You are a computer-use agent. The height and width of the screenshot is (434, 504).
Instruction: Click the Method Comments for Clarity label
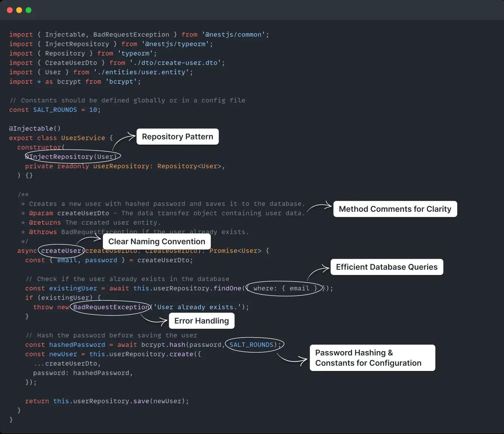click(395, 209)
